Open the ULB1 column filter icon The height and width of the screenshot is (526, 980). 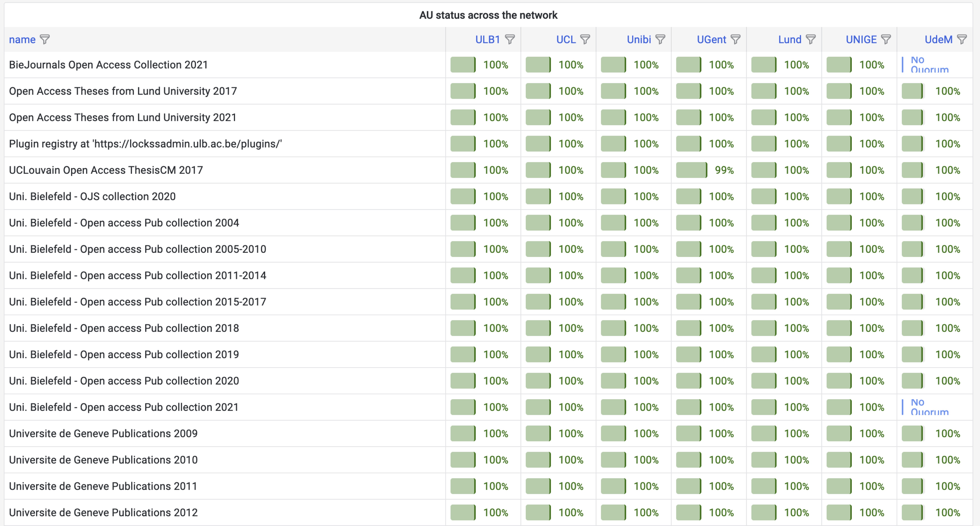tap(510, 40)
